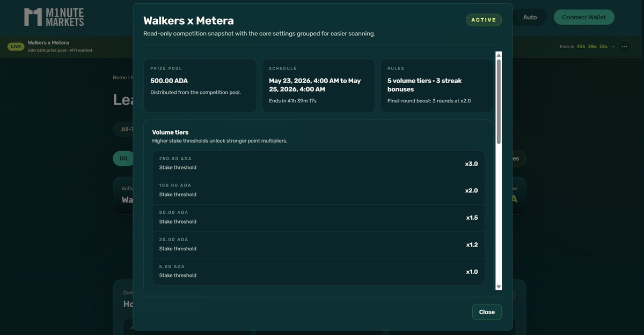Click the Walkers x Metera banner title
Viewport: 644px width, 335px height.
pos(48,43)
